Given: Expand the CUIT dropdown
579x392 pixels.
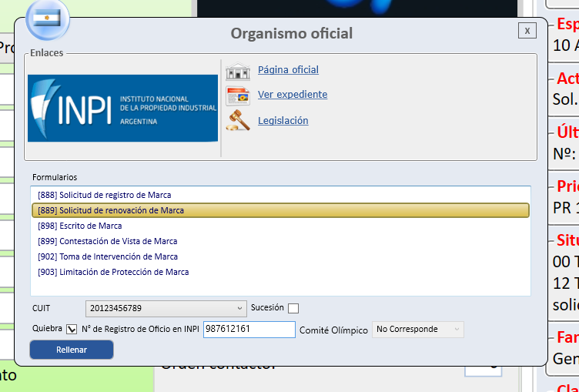Looking at the screenshot, I should point(166,309).
